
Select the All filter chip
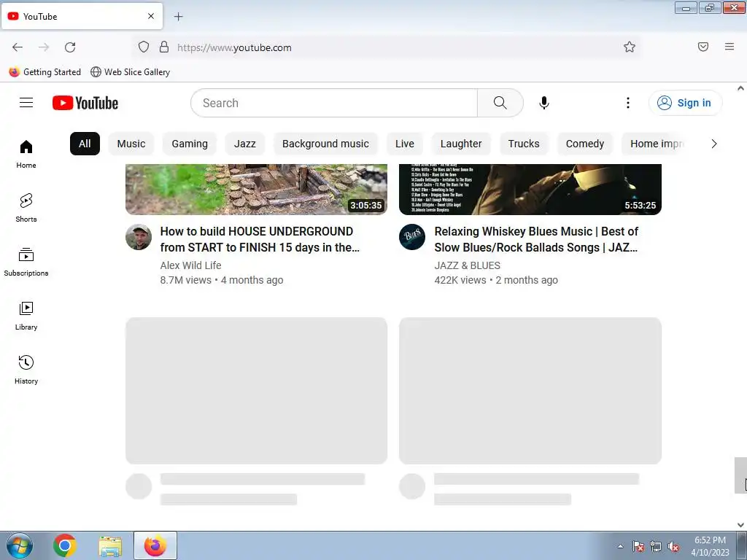(85, 144)
